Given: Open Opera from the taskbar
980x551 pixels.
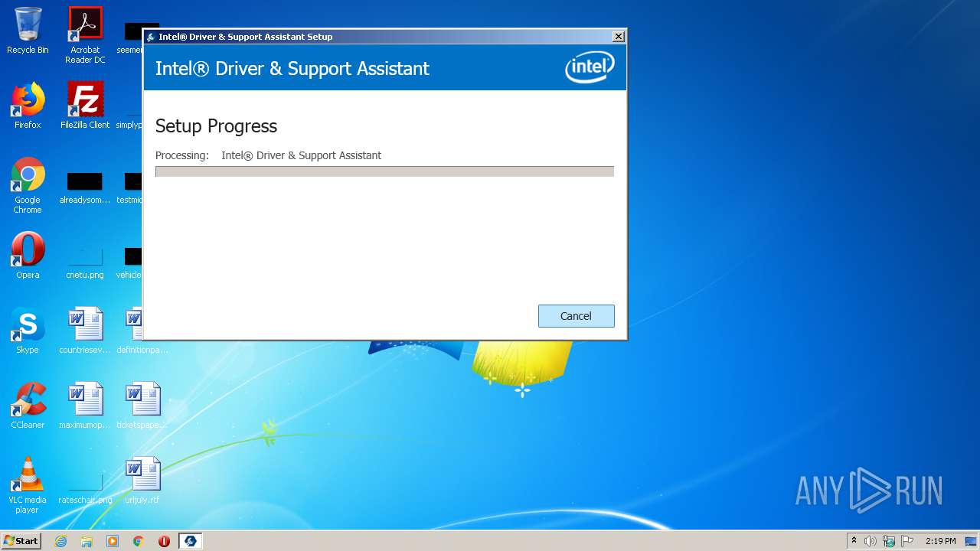Looking at the screenshot, I should 164,541.
